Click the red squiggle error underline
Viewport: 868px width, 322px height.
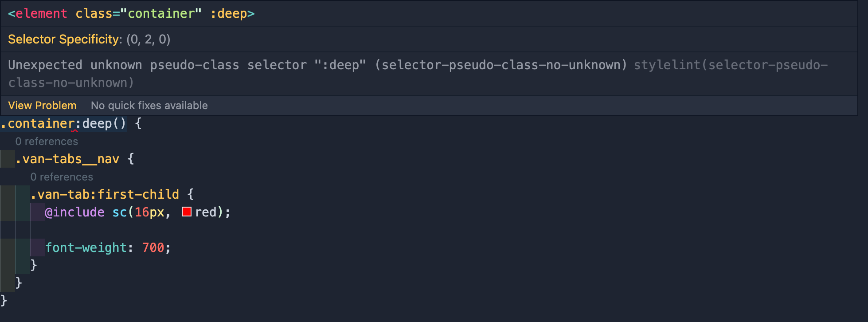(x=74, y=131)
